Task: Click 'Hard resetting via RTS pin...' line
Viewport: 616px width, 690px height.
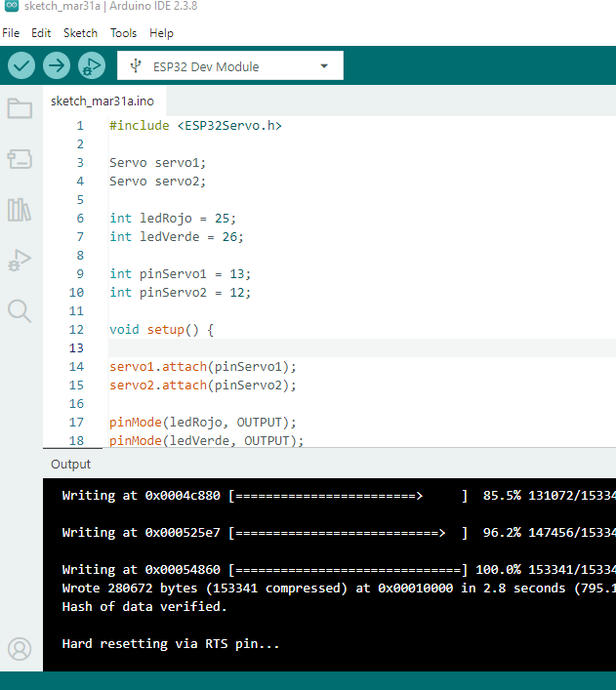Action: pyautogui.click(x=171, y=644)
